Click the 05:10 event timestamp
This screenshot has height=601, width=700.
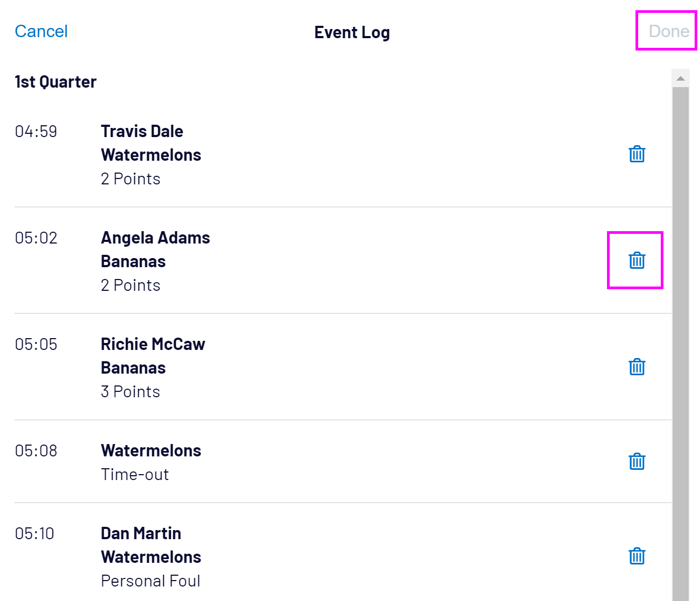coord(35,534)
